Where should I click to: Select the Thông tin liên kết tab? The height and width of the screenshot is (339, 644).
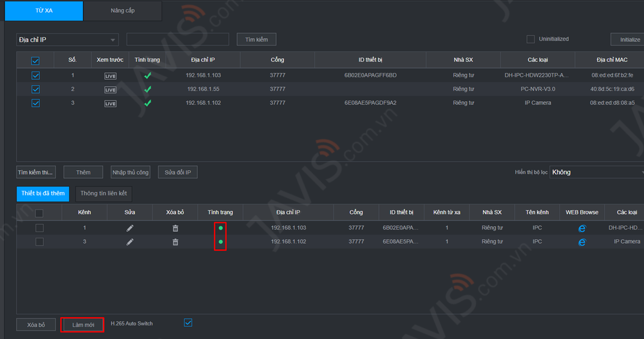[104, 193]
